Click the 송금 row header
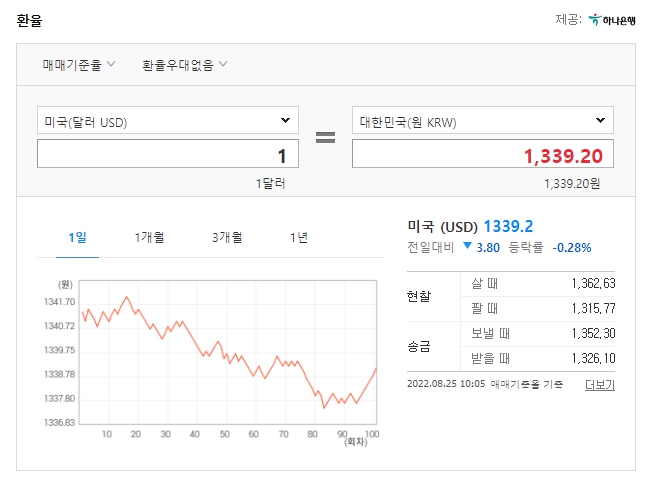The image size is (655, 487). coord(419,346)
